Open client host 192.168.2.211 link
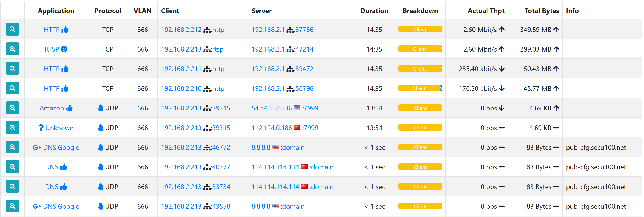This screenshot has width=644, height=217. click(181, 69)
